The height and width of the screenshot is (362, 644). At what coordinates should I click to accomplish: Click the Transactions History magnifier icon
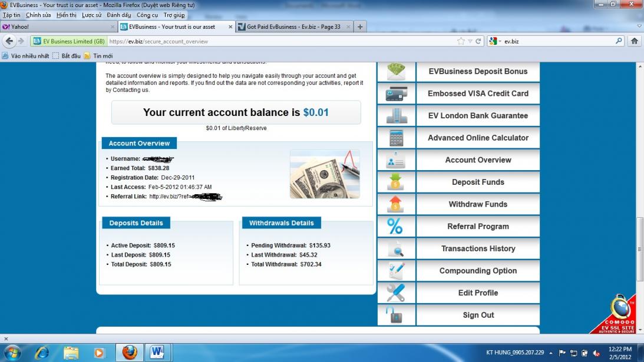396,249
